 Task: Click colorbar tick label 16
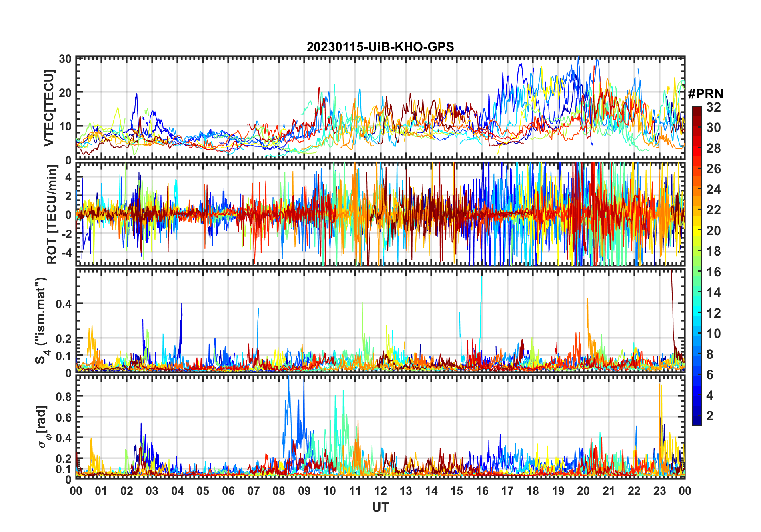click(x=713, y=272)
